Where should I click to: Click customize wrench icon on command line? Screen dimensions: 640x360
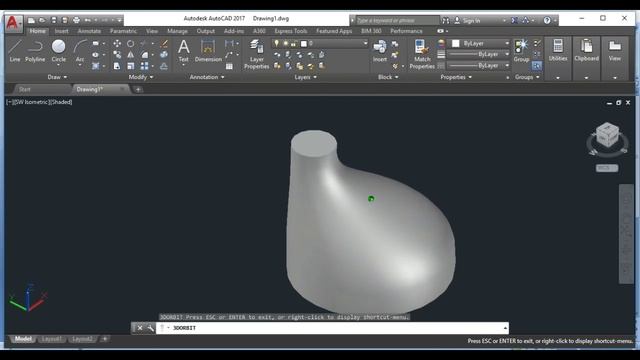(x=150, y=328)
